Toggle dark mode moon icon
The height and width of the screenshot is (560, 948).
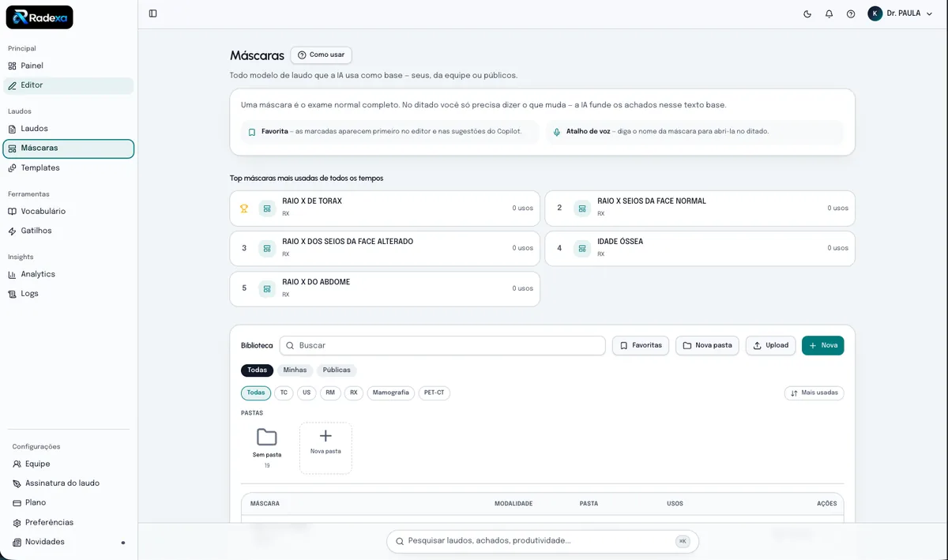click(x=807, y=13)
